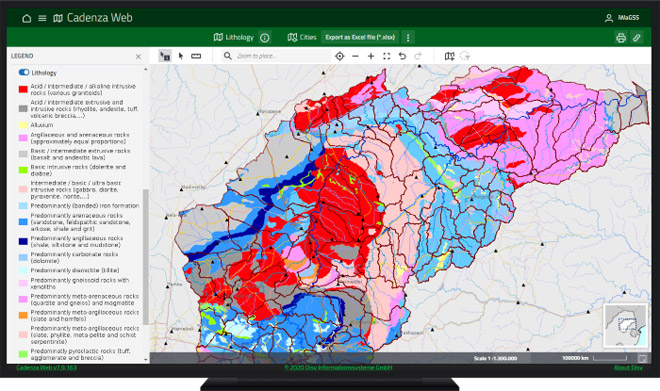Image resolution: width=660 pixels, height=391 pixels.
Task: Copy share link using link icon
Action: [636, 38]
